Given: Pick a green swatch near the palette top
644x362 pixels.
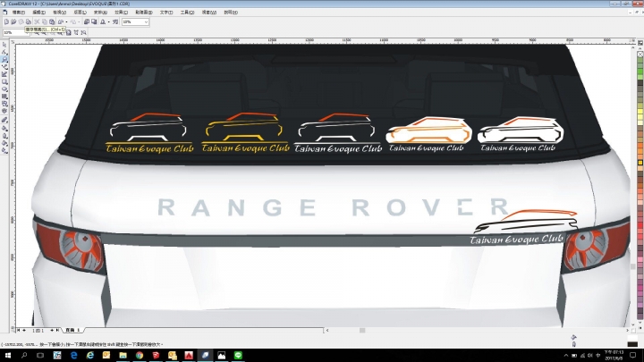Looking at the screenshot, I should (640, 71).
